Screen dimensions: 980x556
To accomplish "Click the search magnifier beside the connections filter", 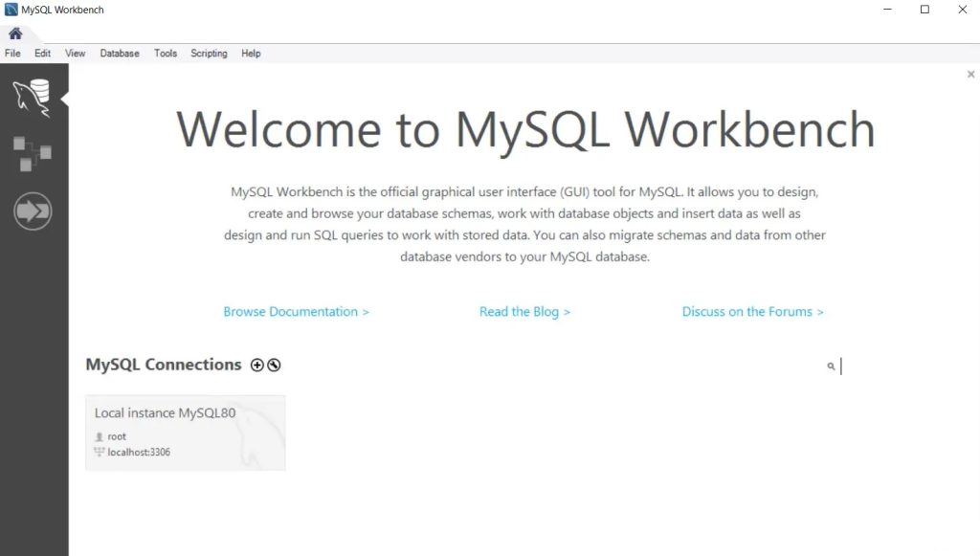I will tap(829, 365).
